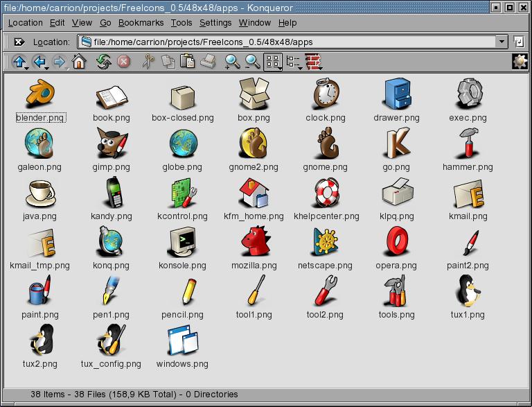Open the Tree View options dropdown
Screen dimensions: 532x407
(300, 69)
